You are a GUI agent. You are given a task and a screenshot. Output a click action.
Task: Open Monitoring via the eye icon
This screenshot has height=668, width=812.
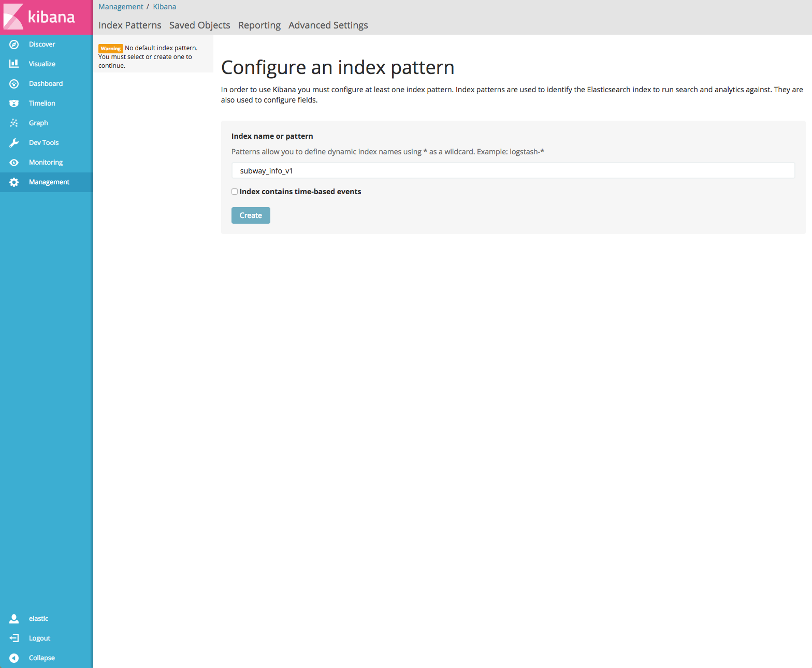pyautogui.click(x=14, y=163)
